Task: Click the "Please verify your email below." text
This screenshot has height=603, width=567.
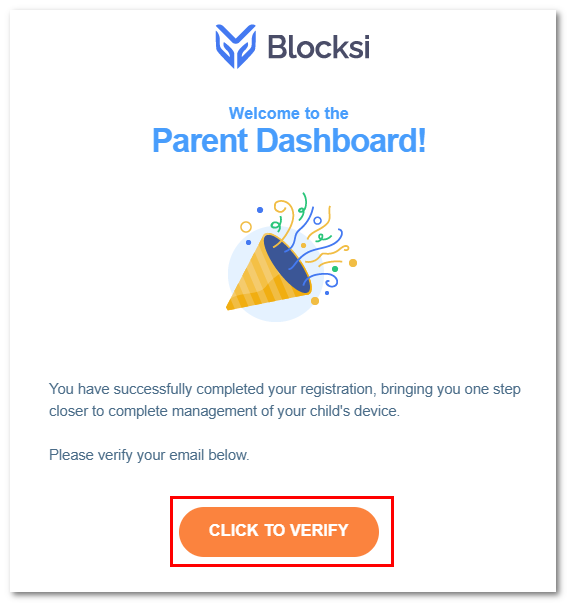Action: click(x=149, y=455)
